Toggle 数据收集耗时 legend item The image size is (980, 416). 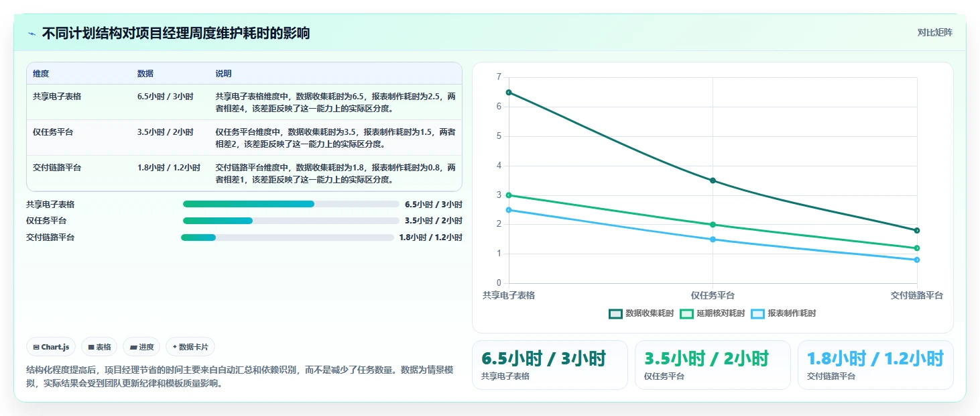click(x=641, y=313)
